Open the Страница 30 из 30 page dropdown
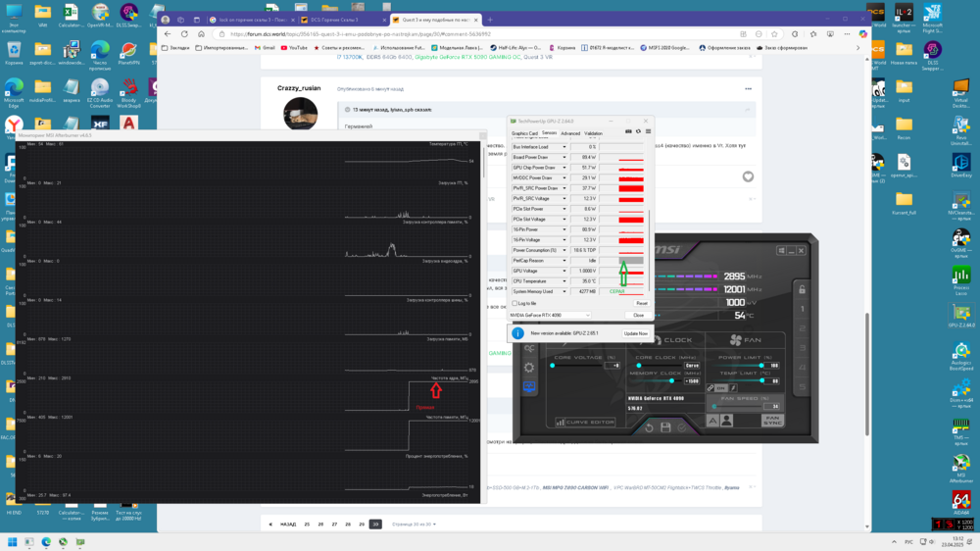The width and height of the screenshot is (980, 551). point(414,525)
